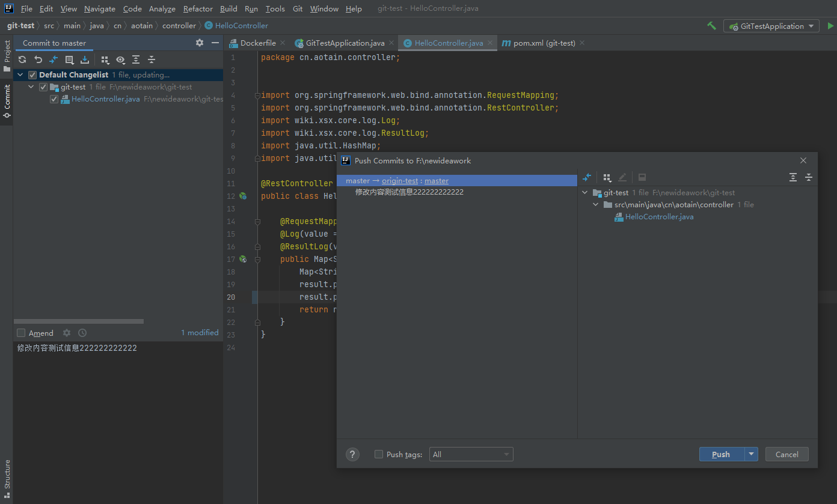Image resolution: width=837 pixels, height=504 pixels.
Task: Hide the Commit panel with minimize dash
Action: (x=215, y=43)
